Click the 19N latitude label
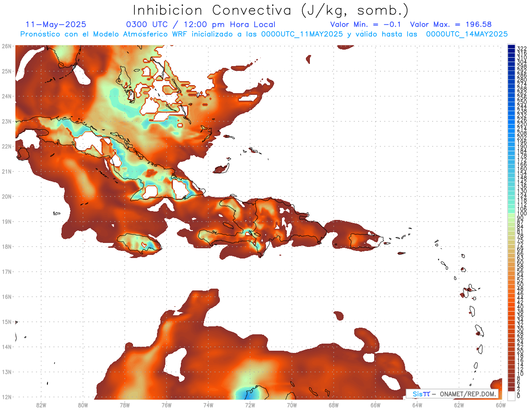532x411 pixels. pyautogui.click(x=7, y=221)
